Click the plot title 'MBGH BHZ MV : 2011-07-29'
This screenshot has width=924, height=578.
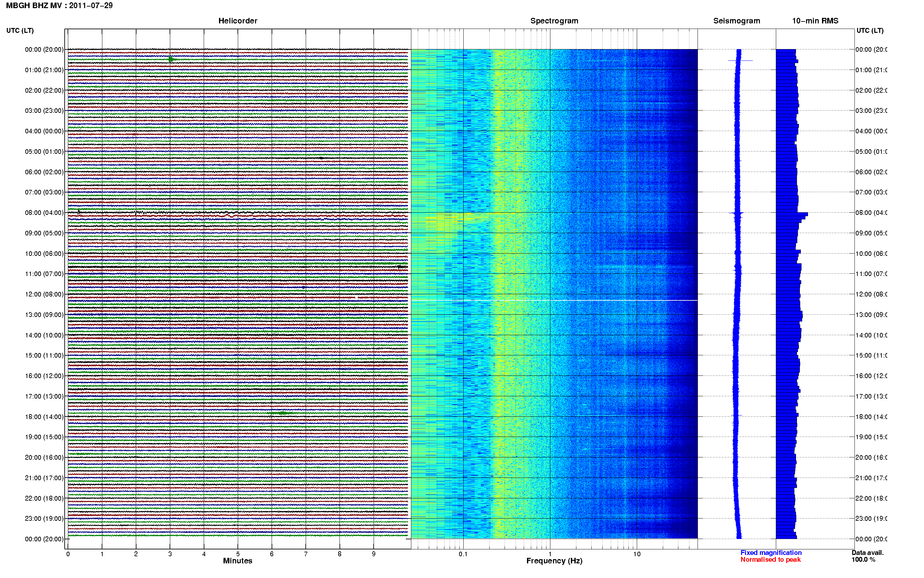coord(59,5)
